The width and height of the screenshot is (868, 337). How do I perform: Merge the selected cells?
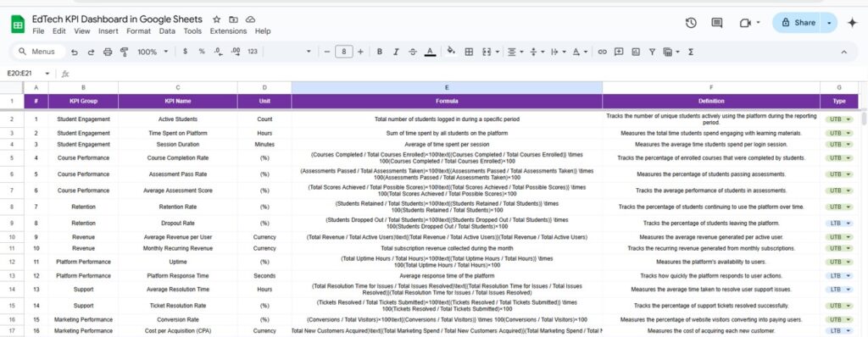tap(487, 52)
